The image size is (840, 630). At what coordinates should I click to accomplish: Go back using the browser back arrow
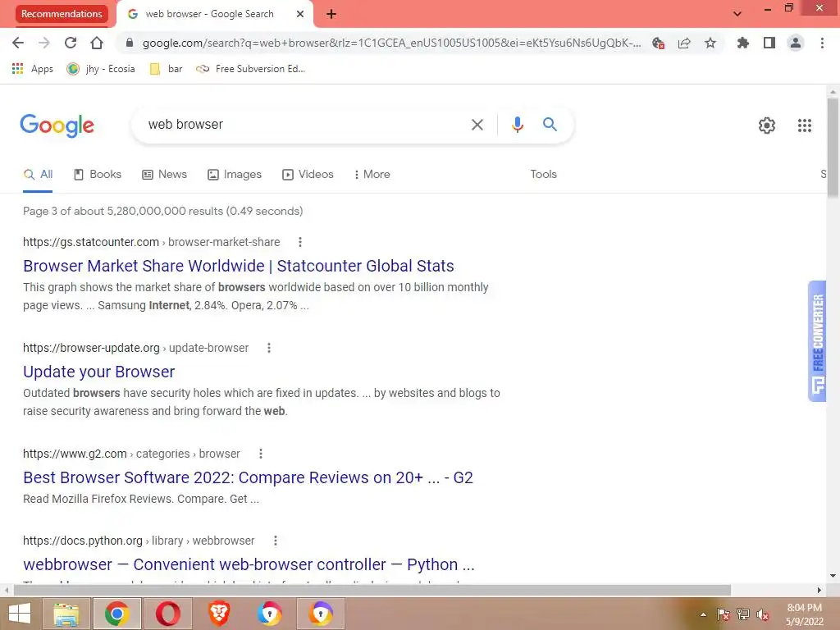18,43
